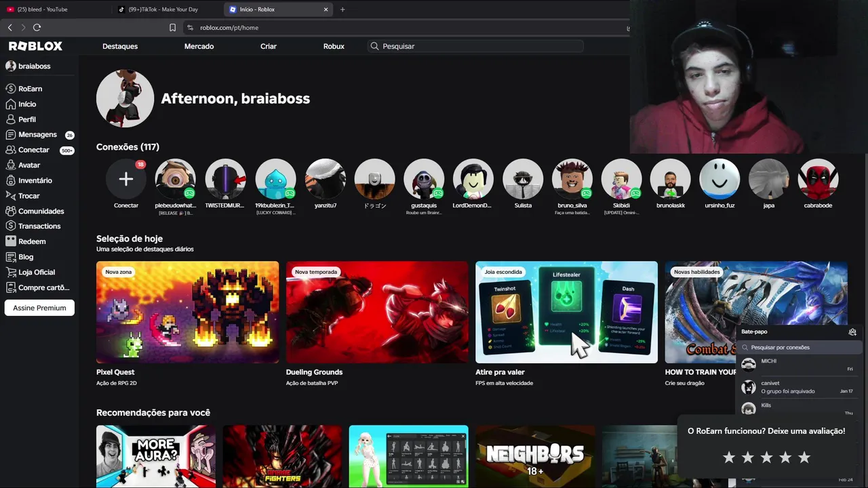Open Criar in top navigation
The height and width of the screenshot is (488, 868).
pyautogui.click(x=269, y=46)
